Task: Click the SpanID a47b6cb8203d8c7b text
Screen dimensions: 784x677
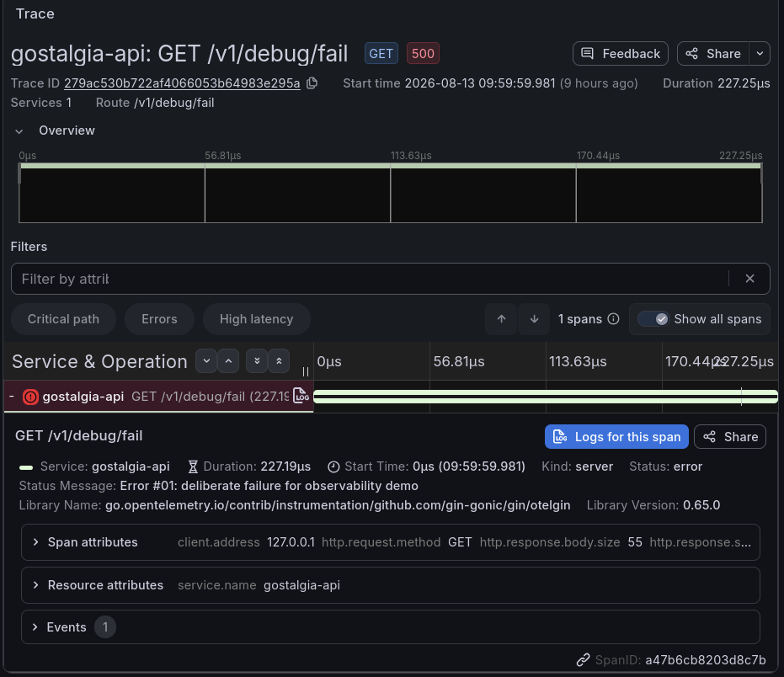Action: (x=706, y=660)
